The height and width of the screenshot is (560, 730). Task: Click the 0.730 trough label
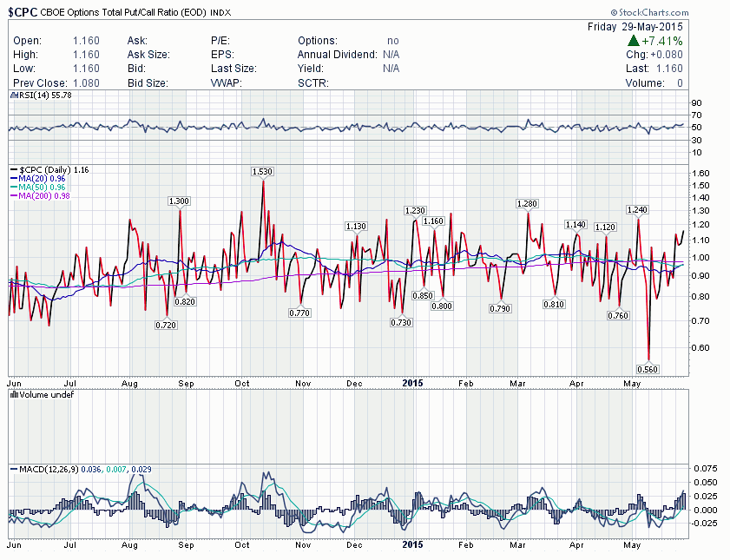click(x=401, y=323)
